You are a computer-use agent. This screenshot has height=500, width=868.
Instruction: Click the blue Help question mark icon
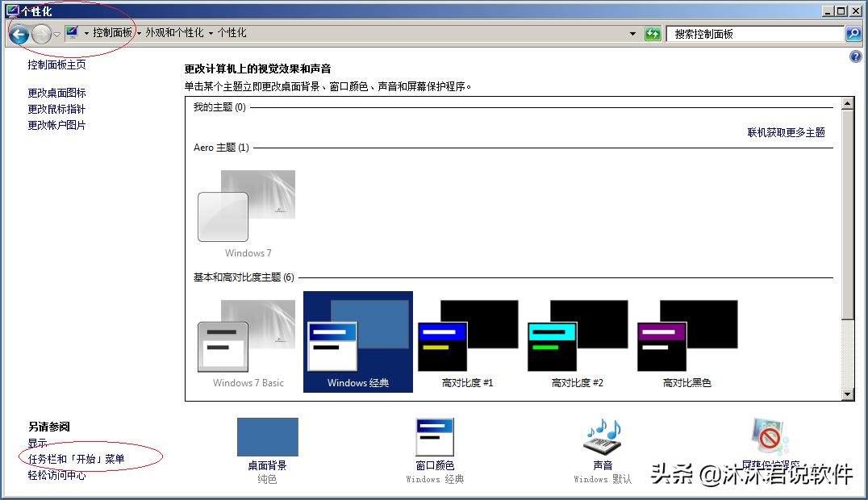pos(857,56)
